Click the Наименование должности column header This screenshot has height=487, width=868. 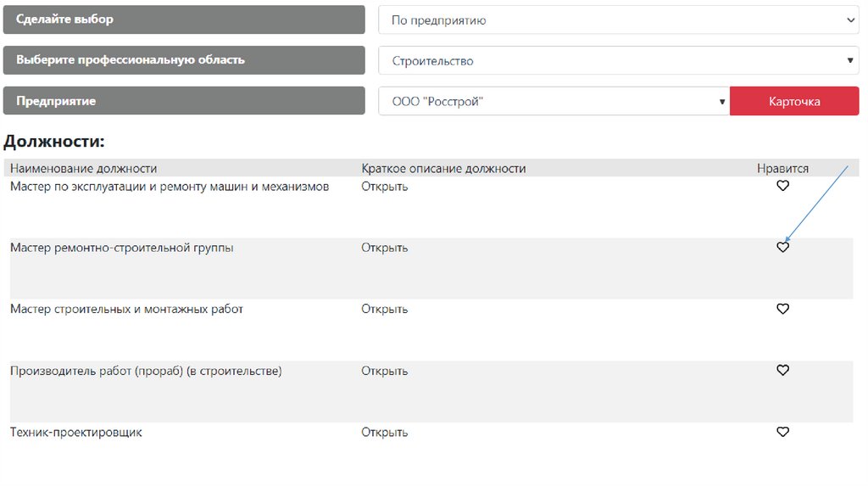83,169
